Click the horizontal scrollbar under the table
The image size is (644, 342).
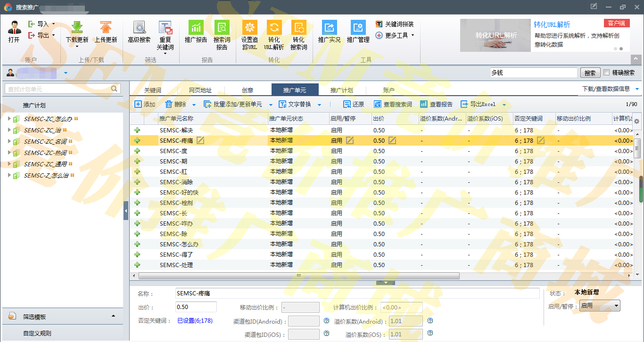[x=299, y=276]
